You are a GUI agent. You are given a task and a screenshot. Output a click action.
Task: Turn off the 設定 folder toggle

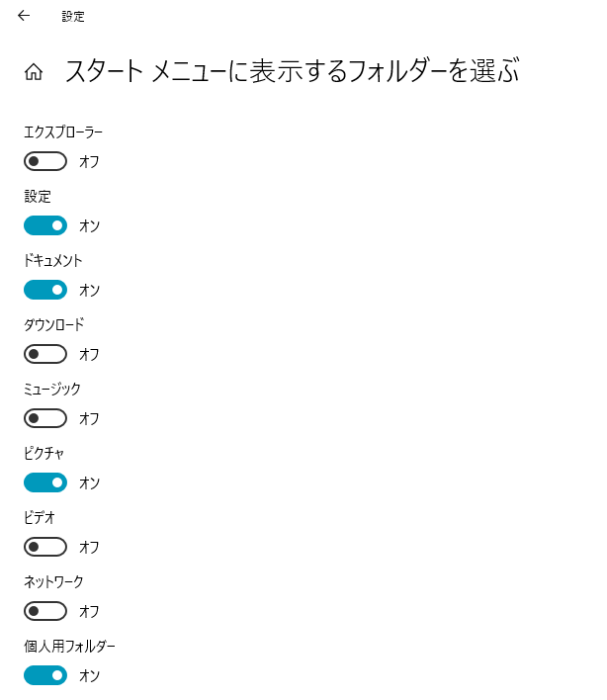point(45,225)
